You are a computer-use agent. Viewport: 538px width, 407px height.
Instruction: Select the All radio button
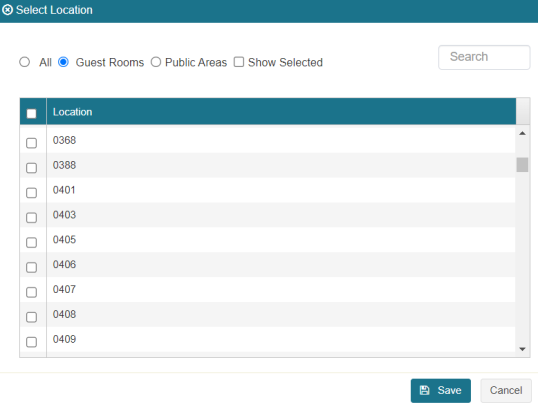pos(24,62)
